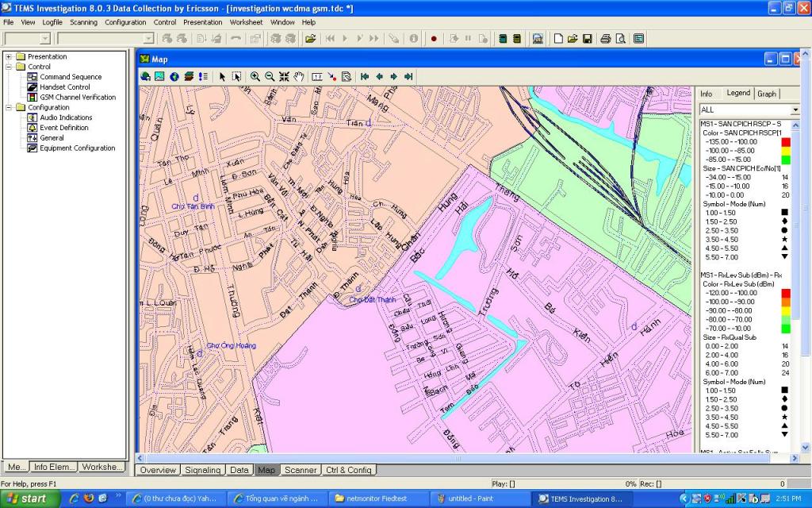Click the View Entire Layer arrows icon
Screen dimensions: 812x508
284,77
